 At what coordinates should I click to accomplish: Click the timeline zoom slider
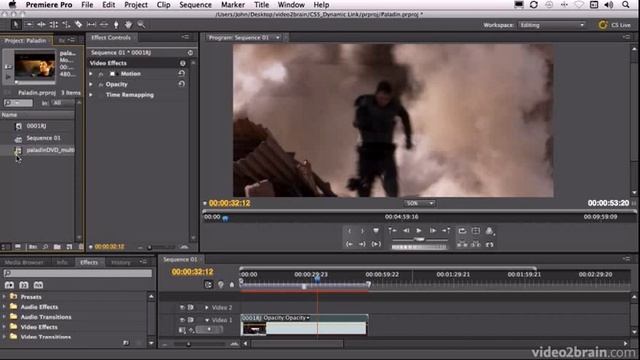click(188, 344)
